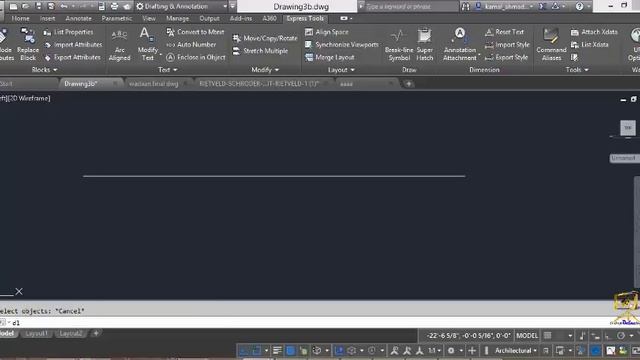Toggle annotation visibility icon in status bar
640x360 pixels.
(x=394, y=350)
